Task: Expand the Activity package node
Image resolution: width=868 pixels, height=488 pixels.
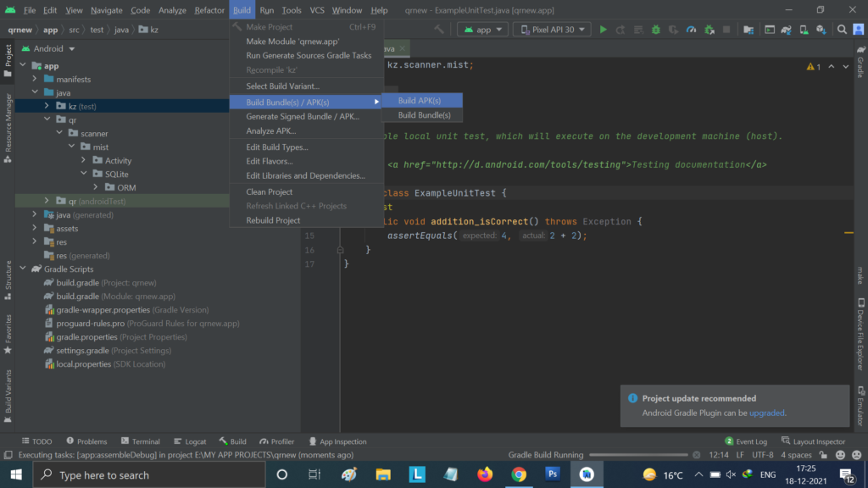Action: tap(84, 160)
